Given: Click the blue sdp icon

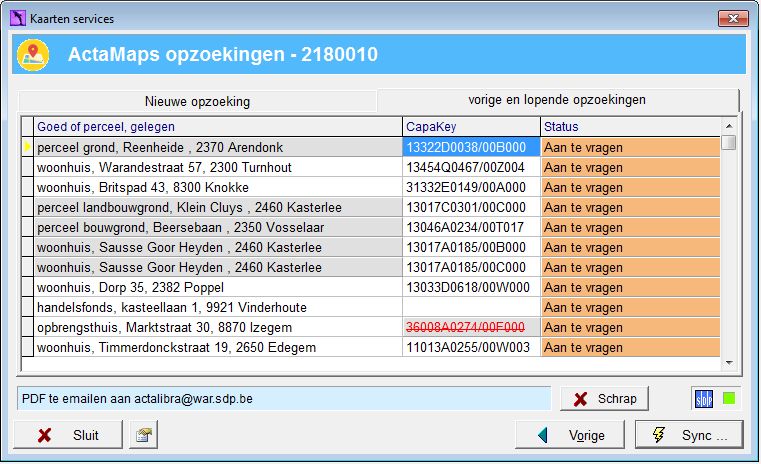Looking at the screenshot, I should coord(704,399).
